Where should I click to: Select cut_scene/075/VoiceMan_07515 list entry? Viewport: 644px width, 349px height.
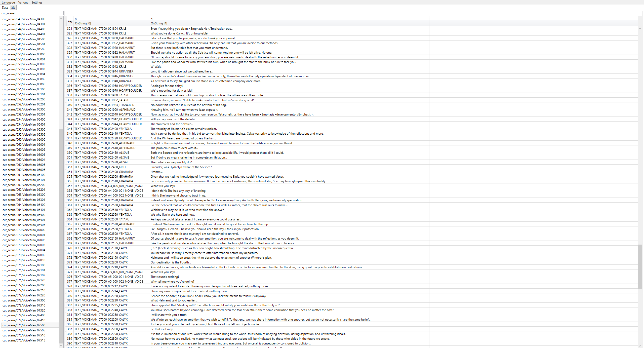coord(24,340)
